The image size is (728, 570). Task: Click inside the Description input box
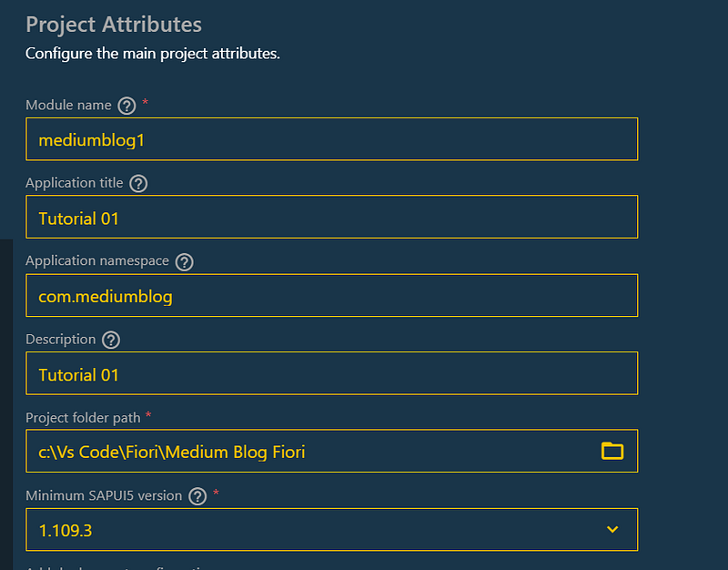click(331, 373)
